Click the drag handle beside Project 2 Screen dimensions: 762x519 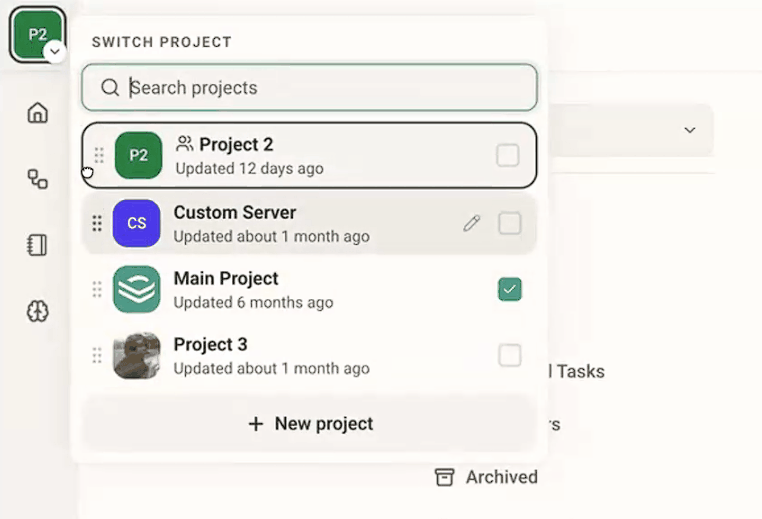(x=99, y=156)
